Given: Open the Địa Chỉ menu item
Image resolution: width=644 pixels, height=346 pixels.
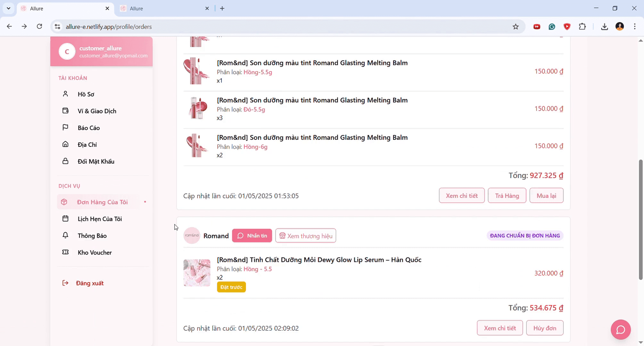Looking at the screenshot, I should point(87,144).
